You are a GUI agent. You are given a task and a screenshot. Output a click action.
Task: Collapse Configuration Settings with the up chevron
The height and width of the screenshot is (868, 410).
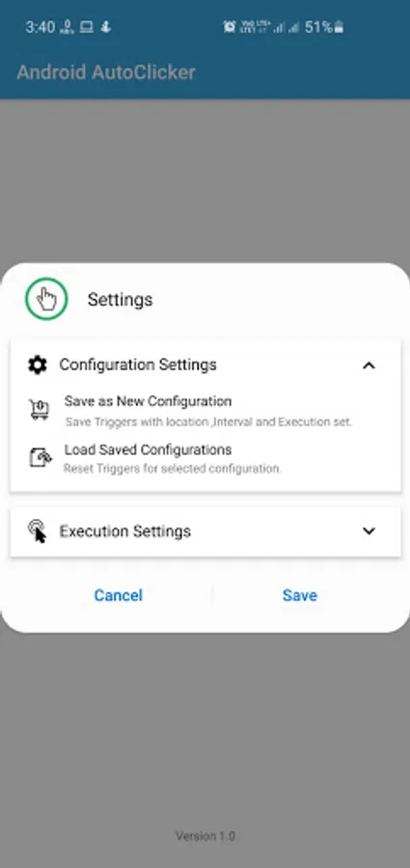369,365
